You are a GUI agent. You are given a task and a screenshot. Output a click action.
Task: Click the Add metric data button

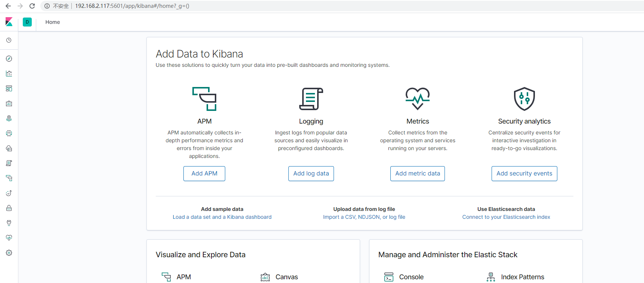(x=418, y=174)
